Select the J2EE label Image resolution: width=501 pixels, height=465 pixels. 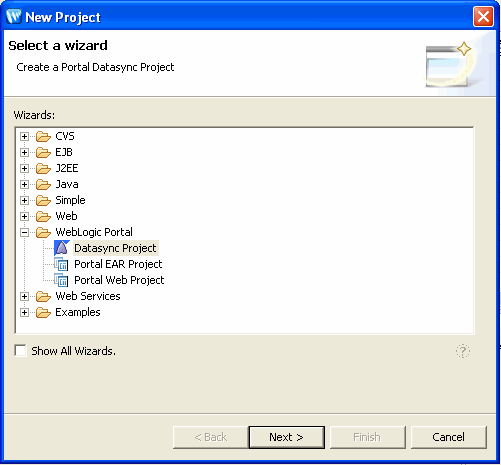[67, 168]
